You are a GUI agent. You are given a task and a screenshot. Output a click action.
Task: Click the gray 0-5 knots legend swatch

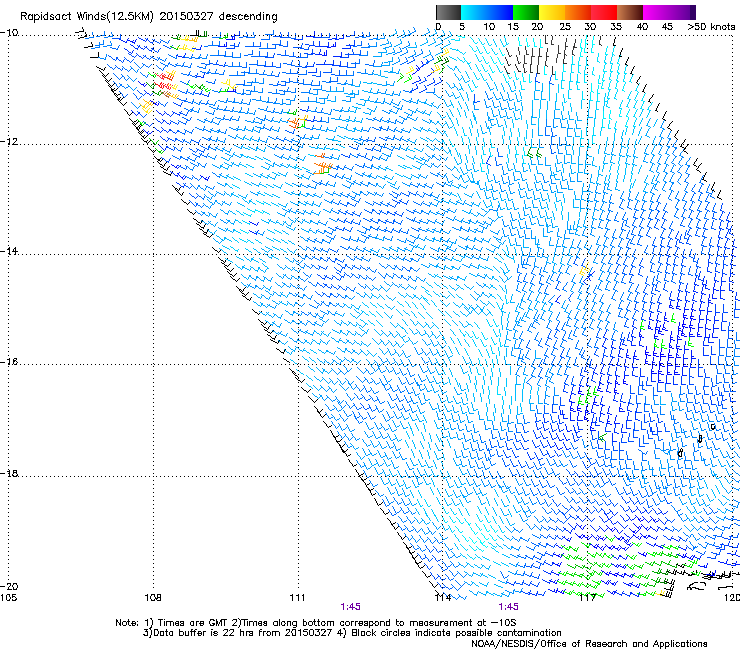tap(448, 12)
